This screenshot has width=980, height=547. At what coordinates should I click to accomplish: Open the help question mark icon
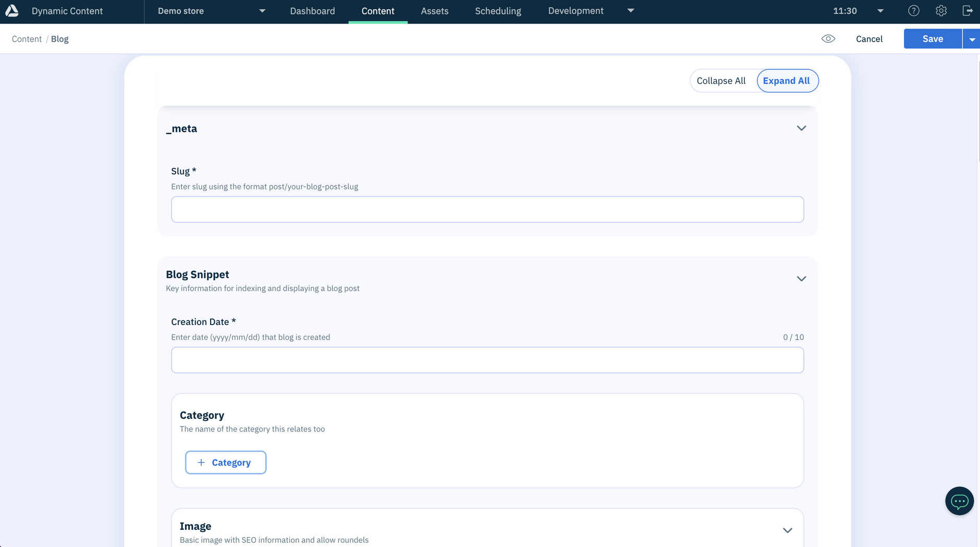[913, 10]
